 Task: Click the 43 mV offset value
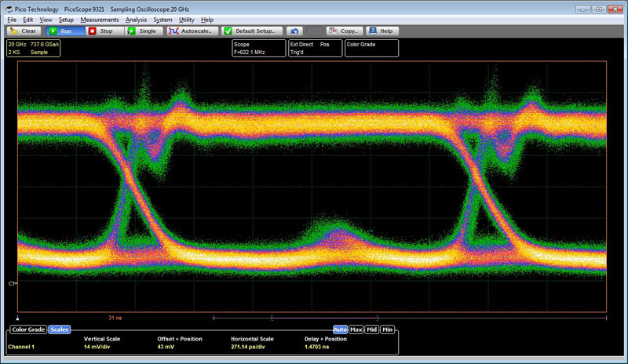166,347
